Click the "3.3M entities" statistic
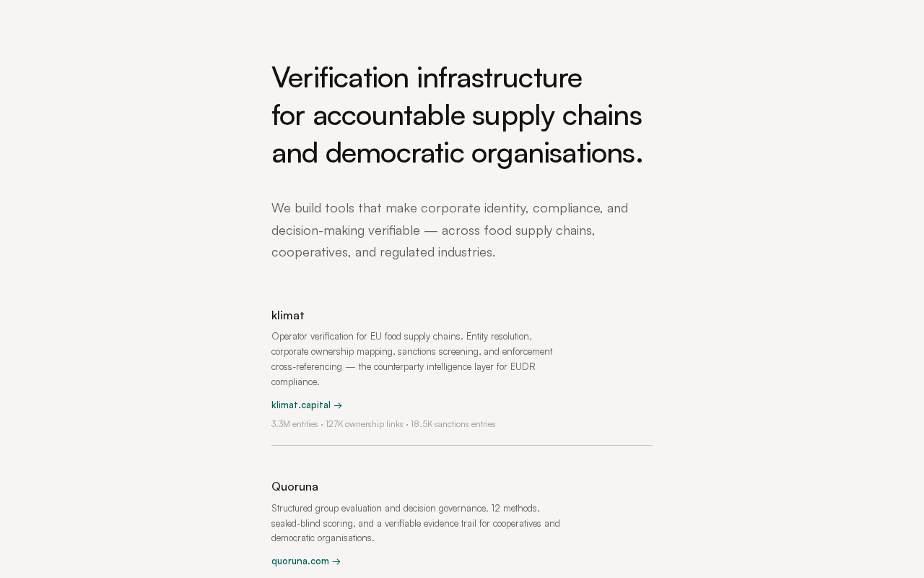 295,424
